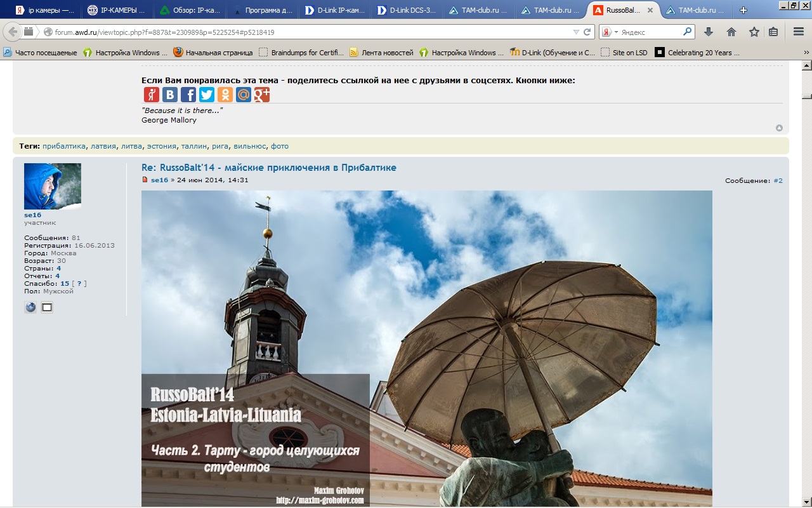Image resolution: width=812 pixels, height=508 pixels.
Task: Click the Firefox home button
Action: (731, 32)
